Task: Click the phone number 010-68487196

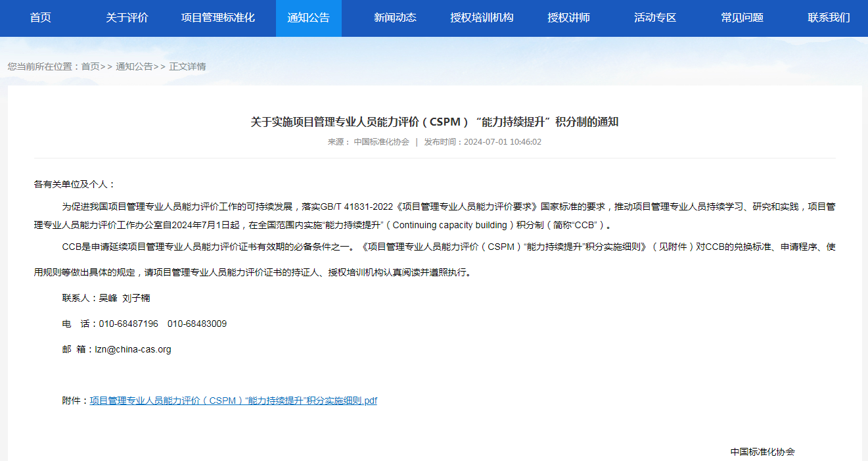Action: click(128, 324)
